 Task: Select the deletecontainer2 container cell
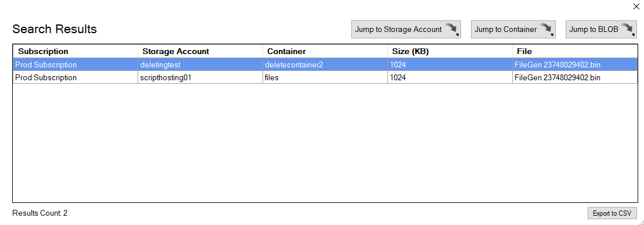(x=325, y=65)
